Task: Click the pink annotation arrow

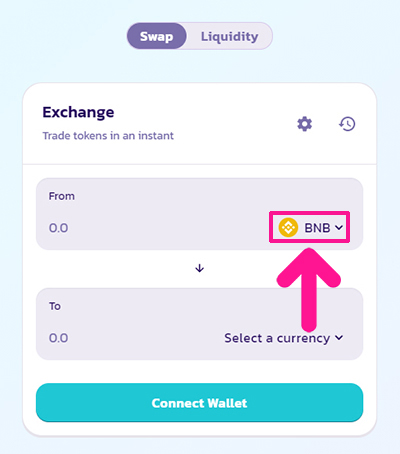Action: [309, 289]
